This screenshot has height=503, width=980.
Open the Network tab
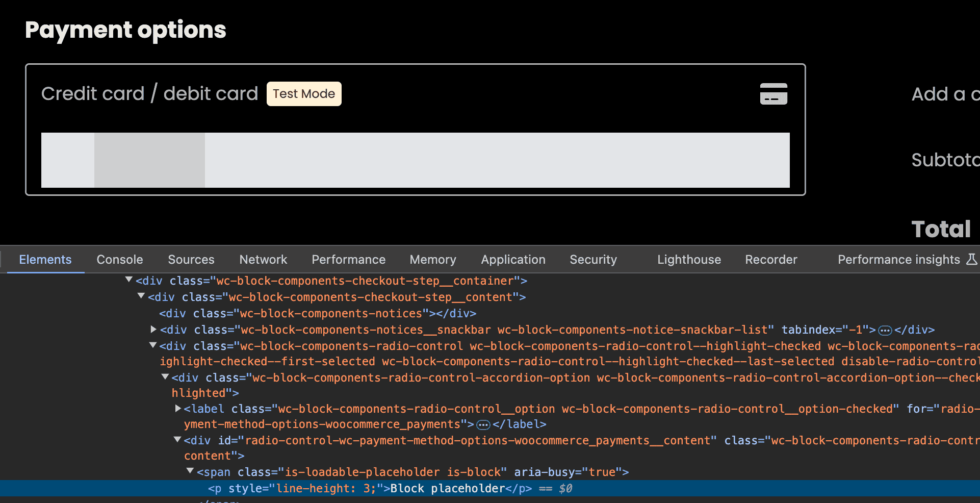point(263,260)
